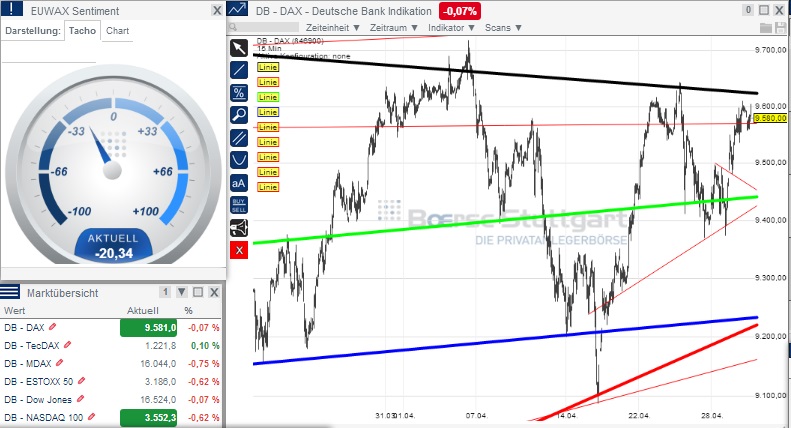Switch to the Tacho tab
Viewport: 791px width, 428px height.
coord(82,31)
